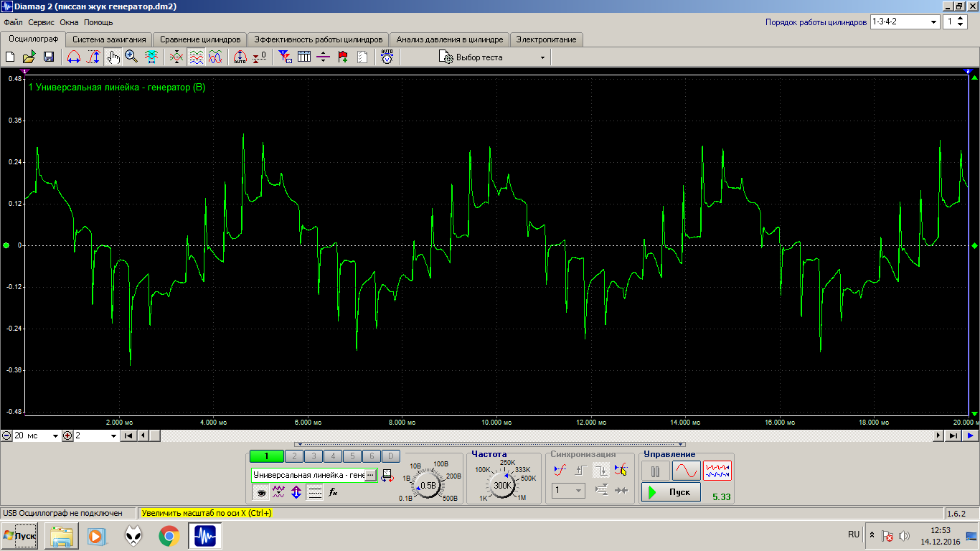
Task: Select the vertical stretch waveform tool
Action: (x=93, y=57)
